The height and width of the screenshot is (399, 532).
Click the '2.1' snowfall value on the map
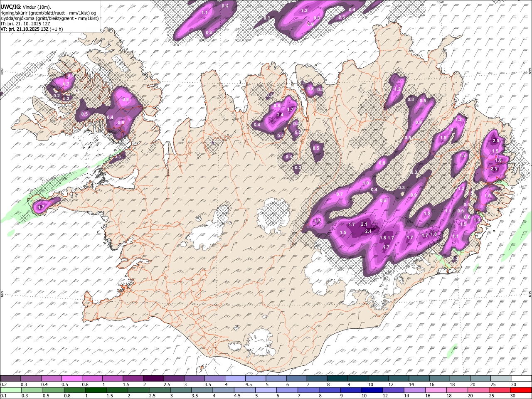click(364, 224)
